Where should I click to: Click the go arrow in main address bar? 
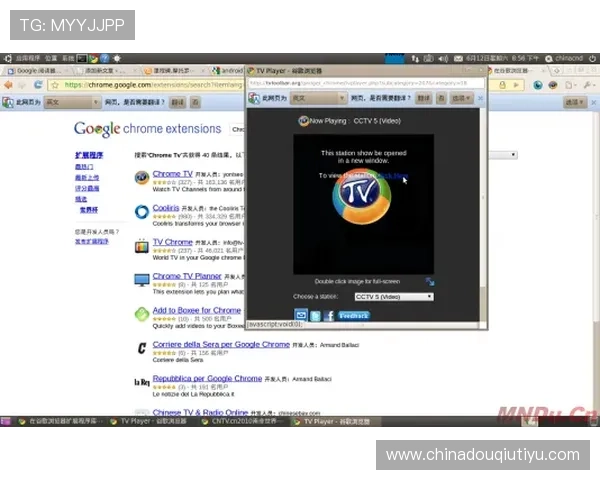tap(516, 85)
